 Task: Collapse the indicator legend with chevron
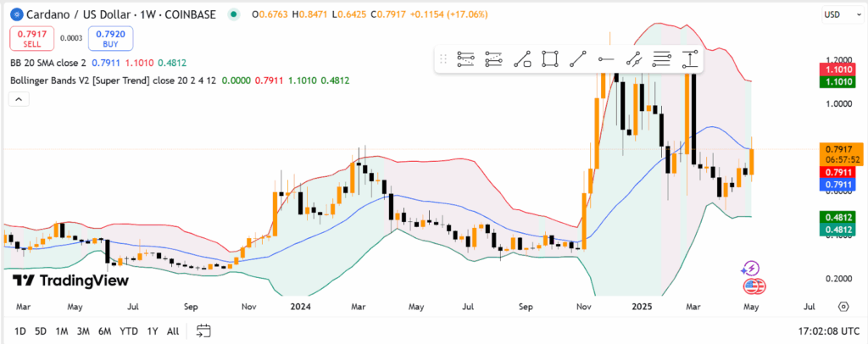[x=19, y=99]
